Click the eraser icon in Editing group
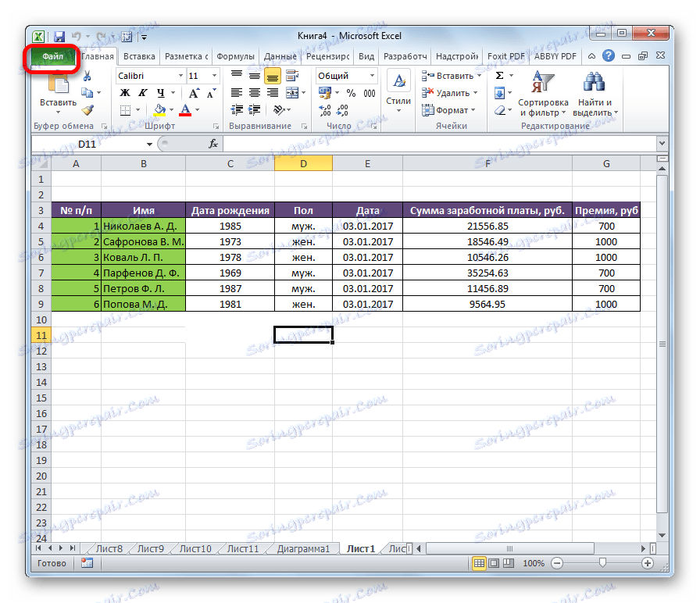The height and width of the screenshot is (603, 700). (498, 109)
